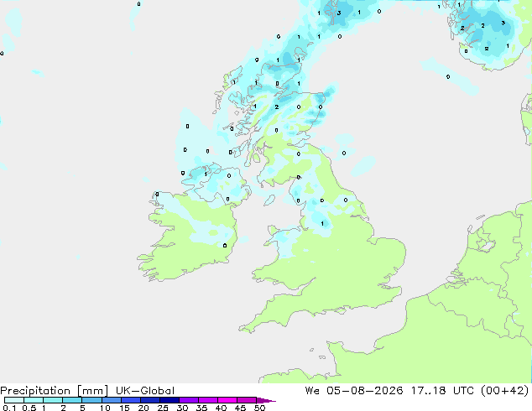532x411 pixels.
Task: Click the 35–40 mm violet legend swatch
Action: pos(207,400)
